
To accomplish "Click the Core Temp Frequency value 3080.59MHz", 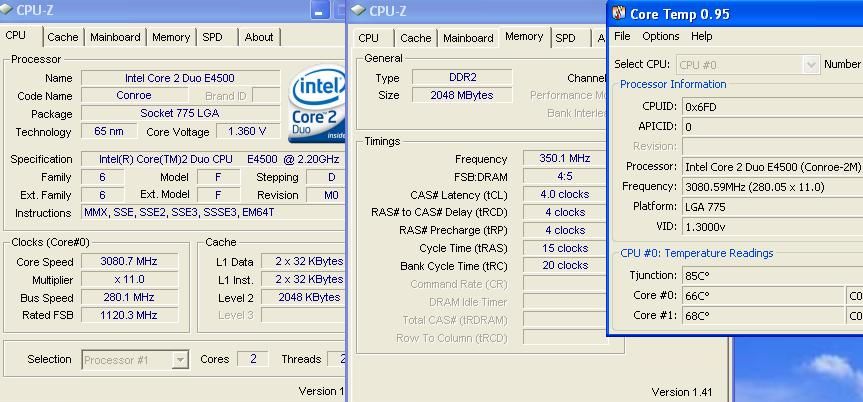I will click(772, 187).
